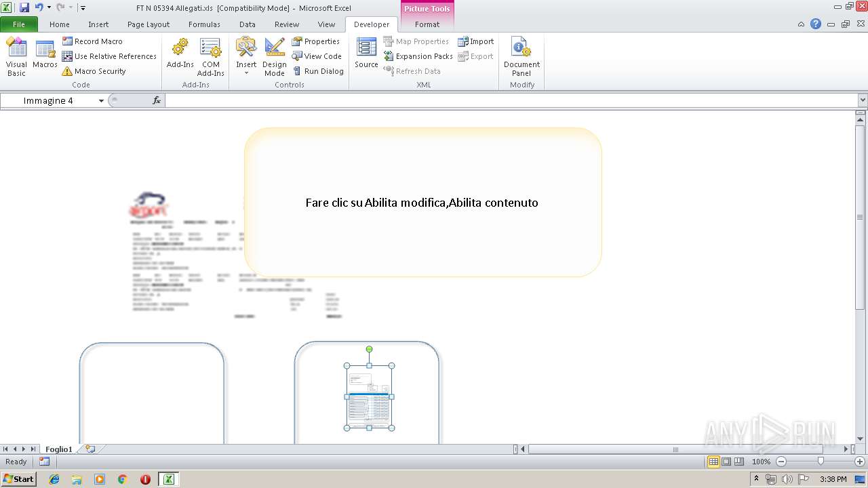Click the Insert Function fx button

(157, 100)
